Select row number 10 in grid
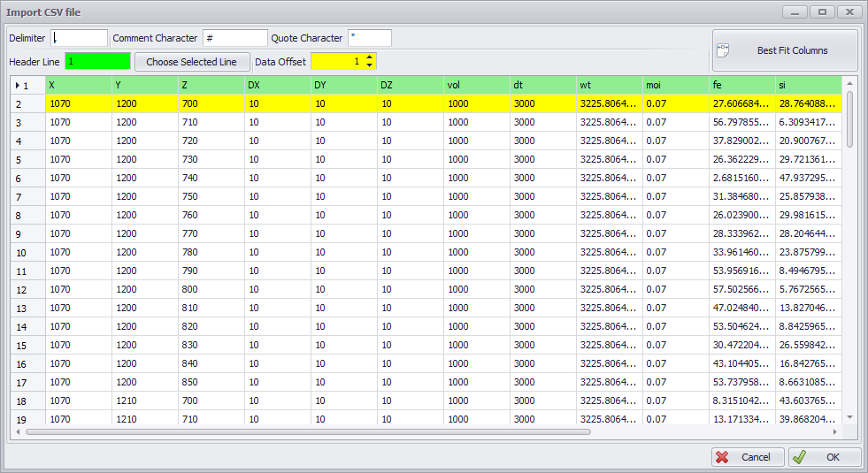The width and height of the screenshot is (868, 473). pos(27,252)
